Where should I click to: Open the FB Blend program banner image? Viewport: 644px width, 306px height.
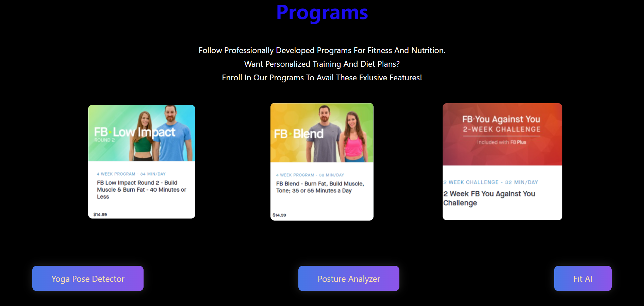[322, 133]
